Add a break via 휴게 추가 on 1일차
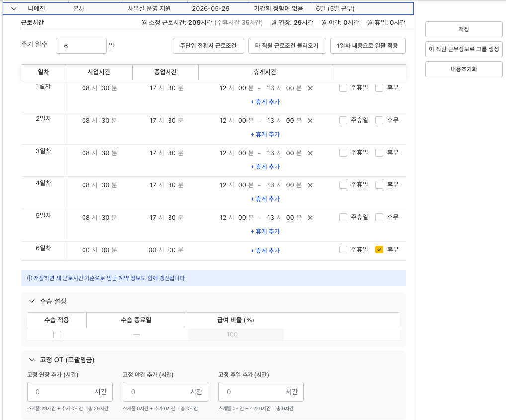506x420 pixels. 265,102
